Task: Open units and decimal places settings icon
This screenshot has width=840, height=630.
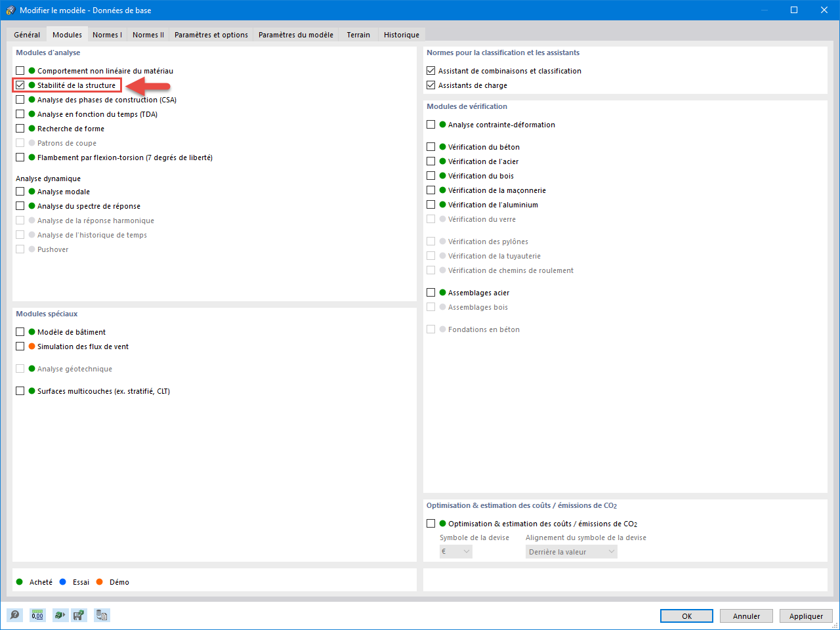Action: click(x=37, y=615)
